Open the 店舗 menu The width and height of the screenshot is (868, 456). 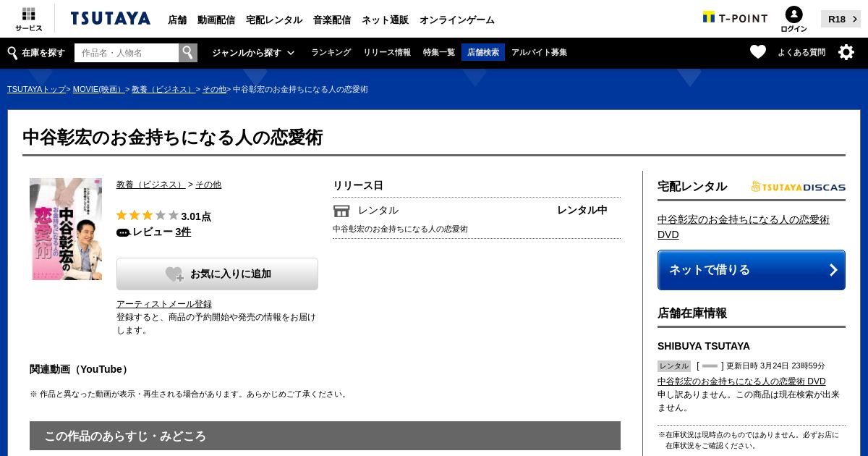[177, 20]
